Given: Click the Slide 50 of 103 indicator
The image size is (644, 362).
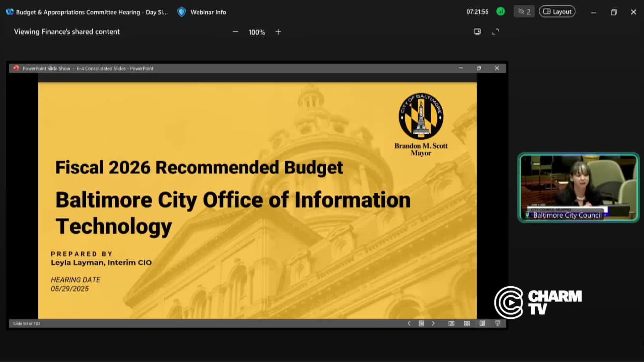Looking at the screenshot, I should tap(27, 323).
